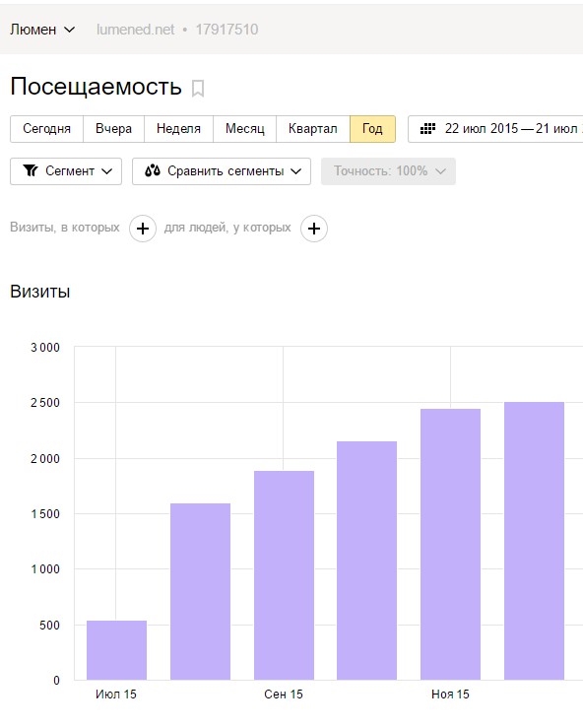
Task: Click the tallest bar reaching 2 500
Action: pyautogui.click(x=534, y=541)
